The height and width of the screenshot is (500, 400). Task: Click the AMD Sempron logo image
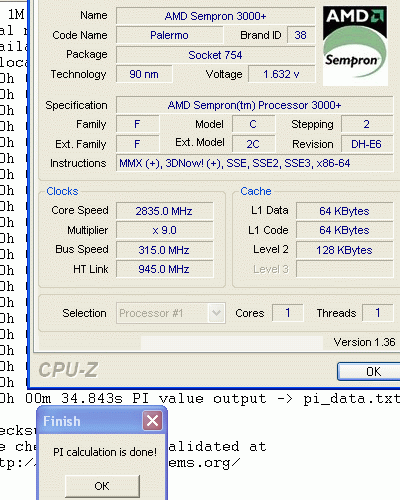[x=355, y=46]
